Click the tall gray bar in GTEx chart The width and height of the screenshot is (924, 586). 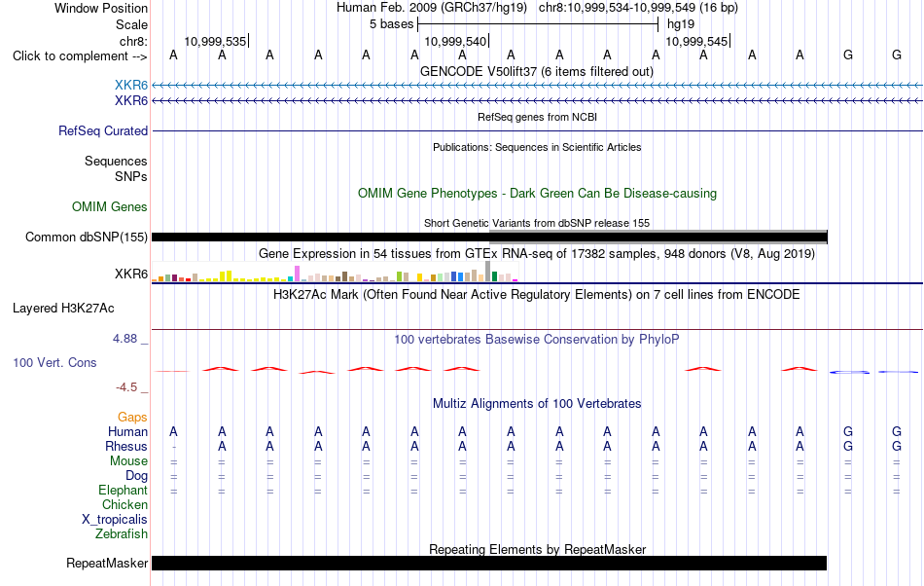[487, 272]
